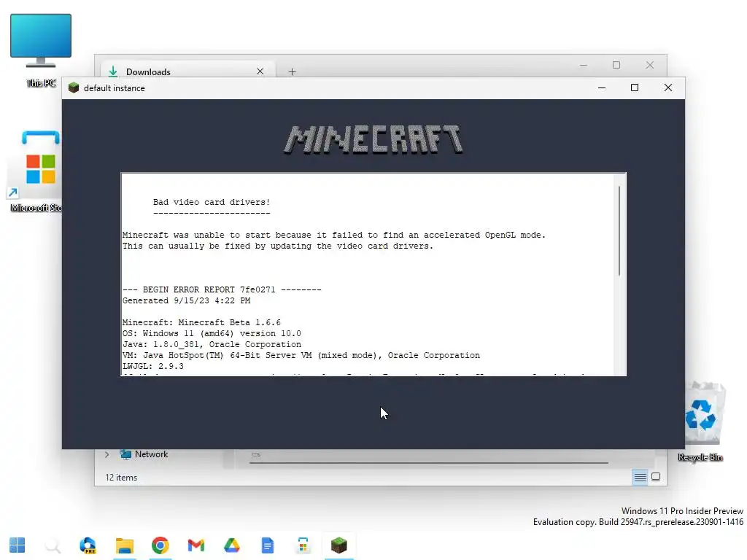Click "VM: Java HotSpot(TM)" line

point(301,355)
